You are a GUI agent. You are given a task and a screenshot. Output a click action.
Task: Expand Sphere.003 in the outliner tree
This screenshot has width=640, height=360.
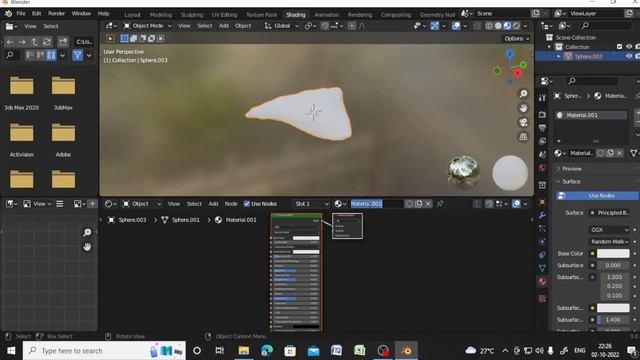pos(558,56)
